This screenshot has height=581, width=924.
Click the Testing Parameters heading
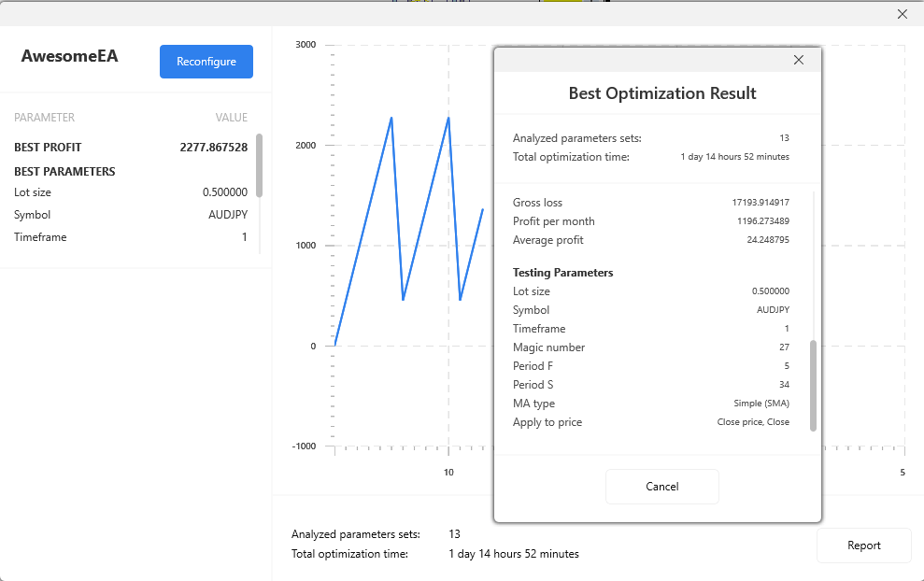pos(562,273)
